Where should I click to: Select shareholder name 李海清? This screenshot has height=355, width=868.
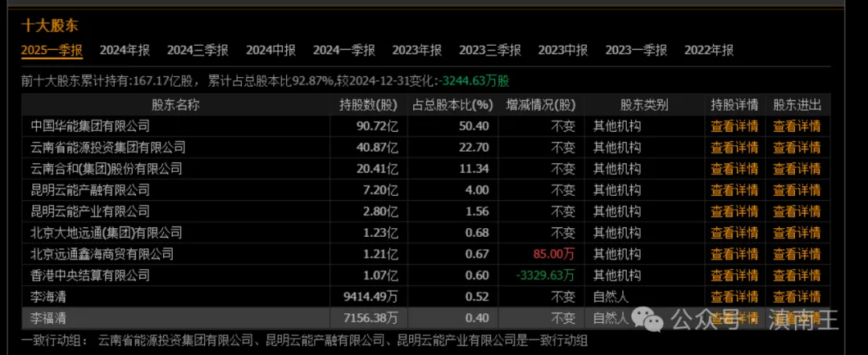[48, 297]
